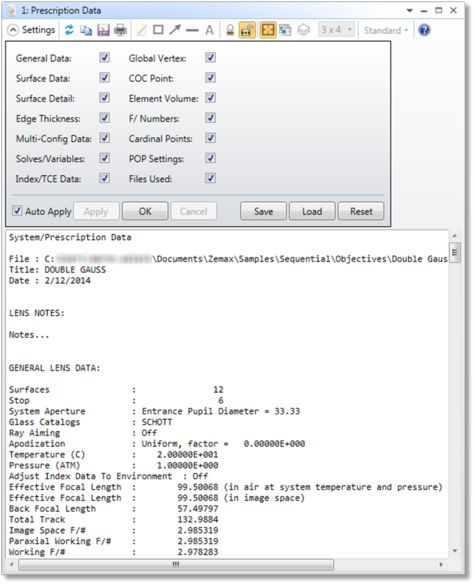Click the 'Glass Catalogs' SCHOTT line
Screen dimensions: 475x584
tap(91, 422)
